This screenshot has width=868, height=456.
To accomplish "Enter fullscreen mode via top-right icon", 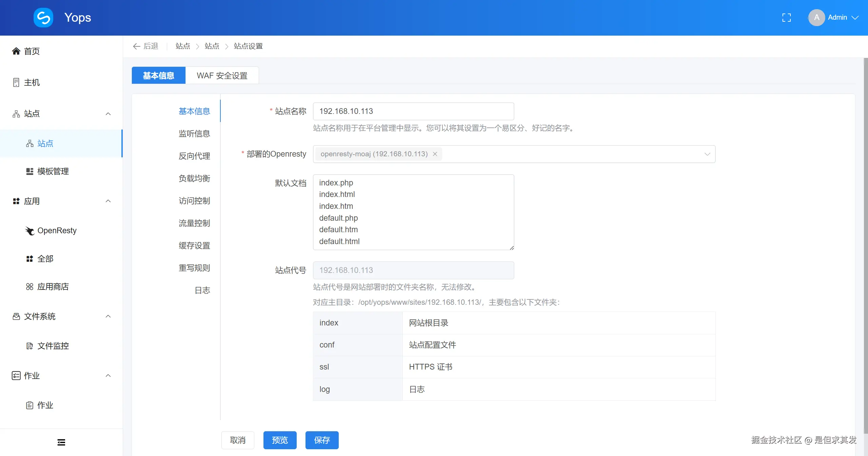I will click(786, 17).
